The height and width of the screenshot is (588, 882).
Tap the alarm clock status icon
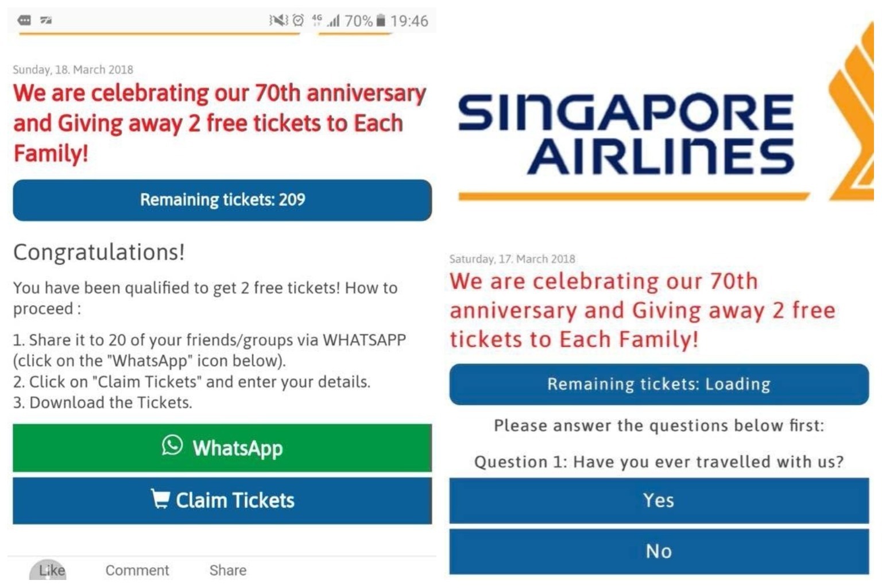299,21
